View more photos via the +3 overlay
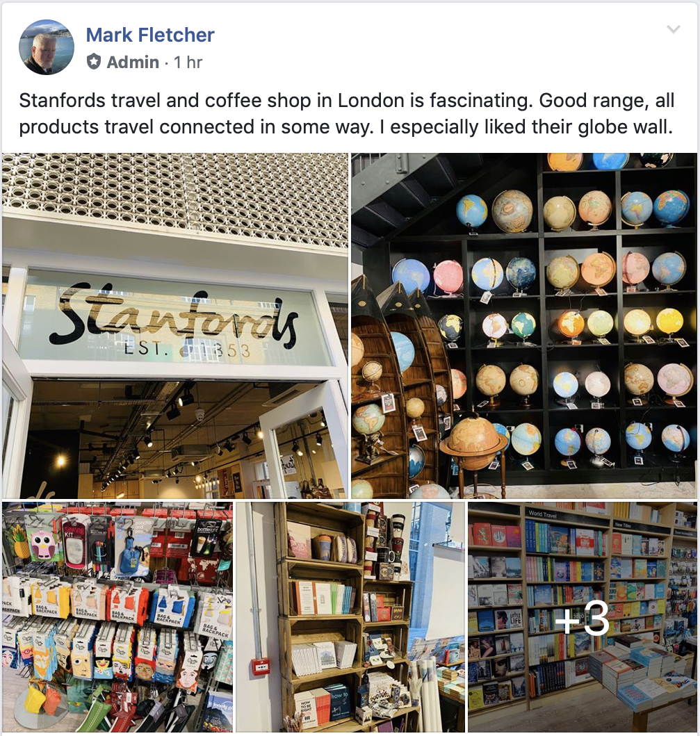Screen dimensions: 700x736 click(582, 617)
